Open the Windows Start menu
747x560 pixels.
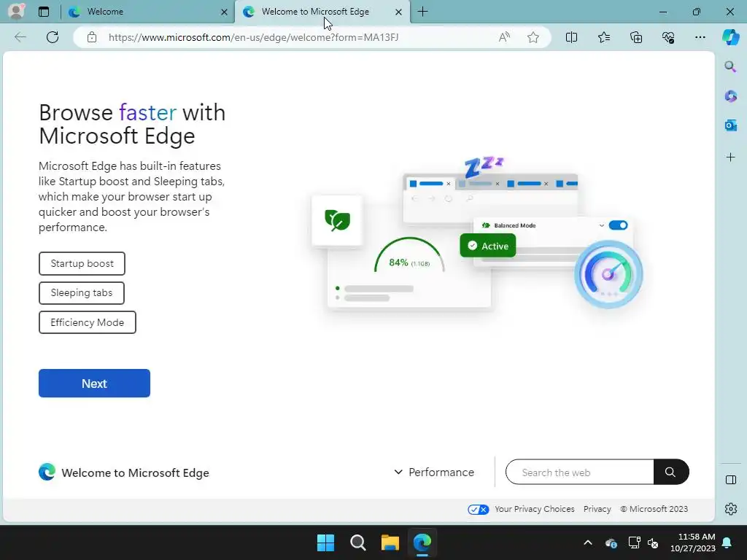(326, 542)
